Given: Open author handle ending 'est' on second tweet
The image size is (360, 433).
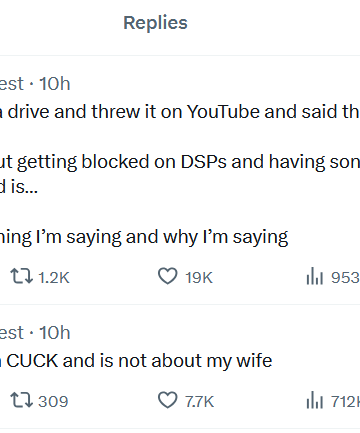Looking at the screenshot, I should click(x=12, y=333).
